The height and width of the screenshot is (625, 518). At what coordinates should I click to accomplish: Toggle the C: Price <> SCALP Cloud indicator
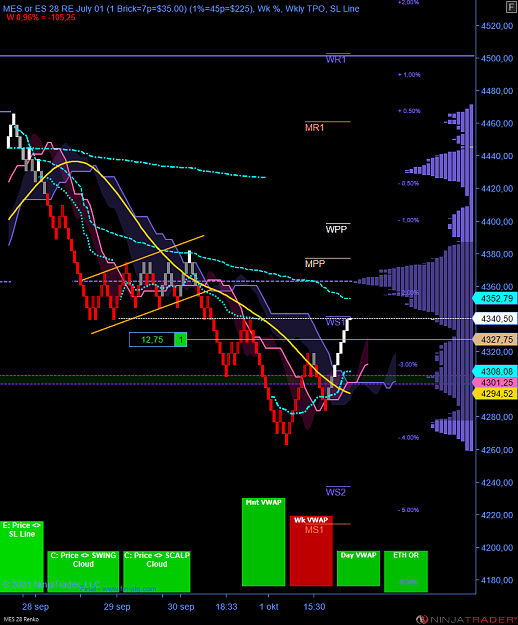(157, 571)
